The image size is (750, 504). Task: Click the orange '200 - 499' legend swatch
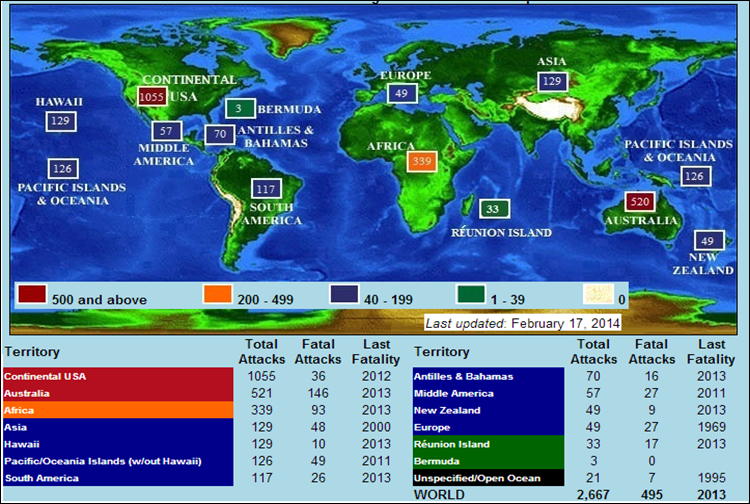[x=218, y=294]
